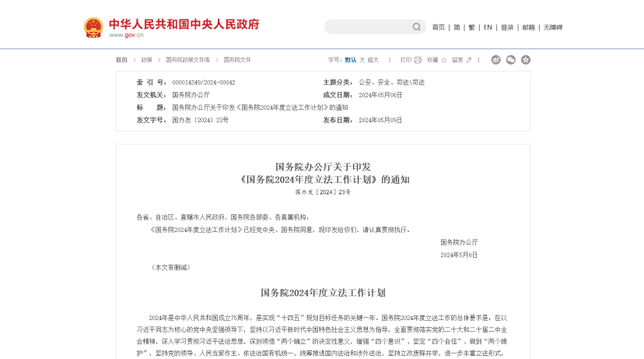Go to 首页 in the breadcrumb
644x359 pixels.
point(121,60)
